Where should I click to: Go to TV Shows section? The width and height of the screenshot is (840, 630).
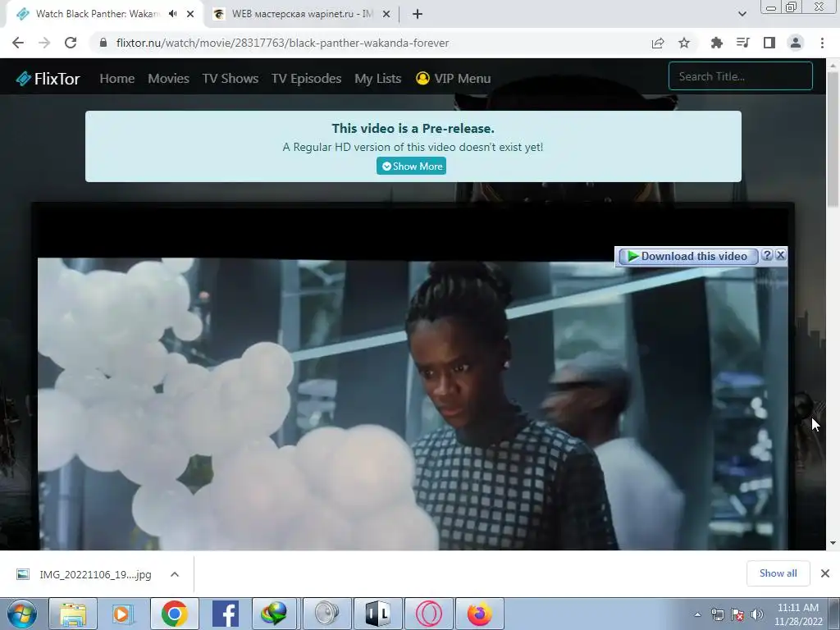[x=231, y=79]
